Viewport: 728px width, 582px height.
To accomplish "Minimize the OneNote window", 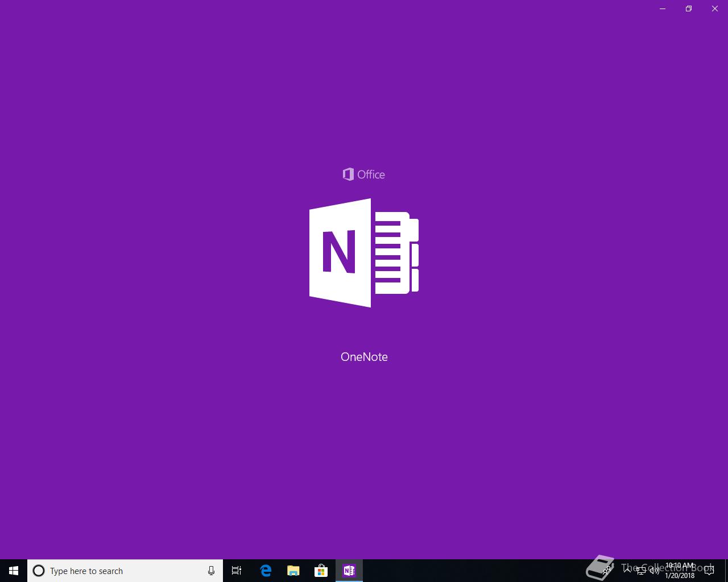I will point(663,9).
